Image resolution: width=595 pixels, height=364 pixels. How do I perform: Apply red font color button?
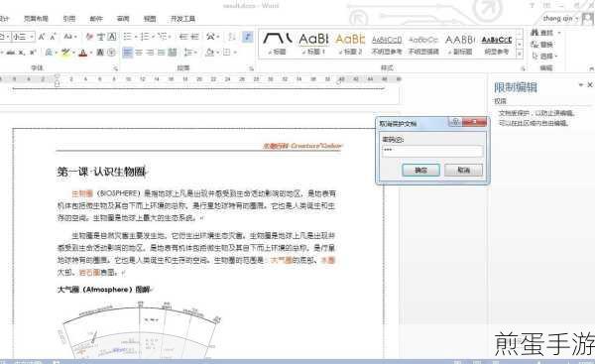(83, 53)
